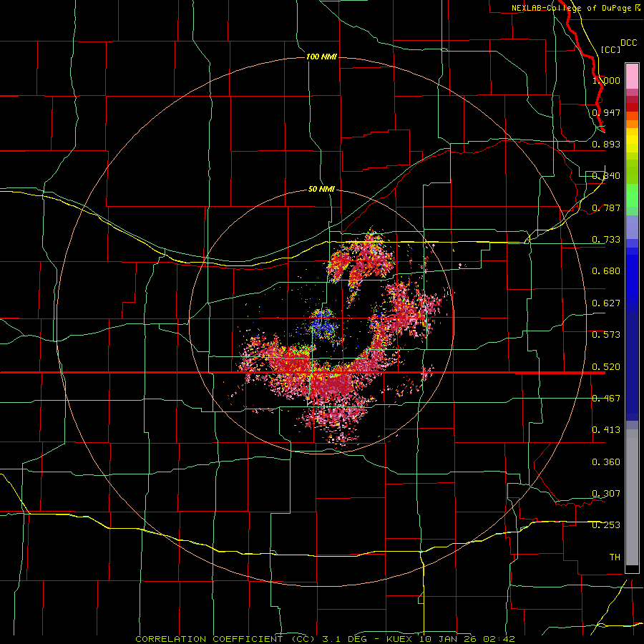Select the 0.787 legend value
This screenshot has width=644, height=644.
[606, 208]
